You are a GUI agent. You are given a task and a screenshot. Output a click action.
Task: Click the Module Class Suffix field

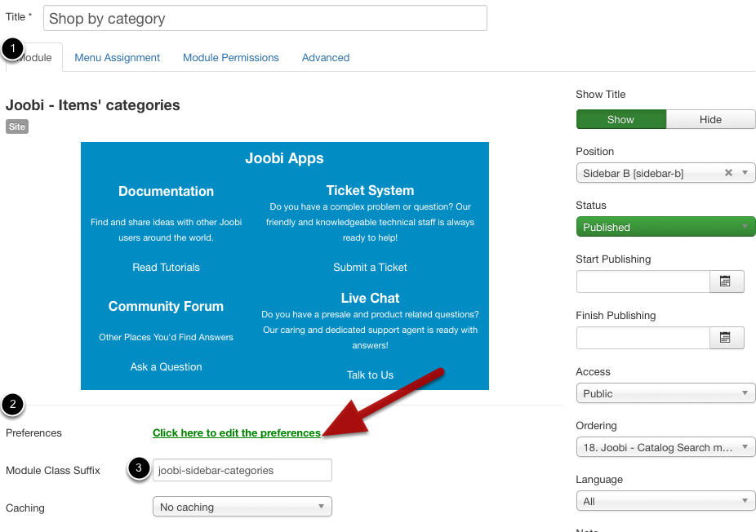click(242, 470)
